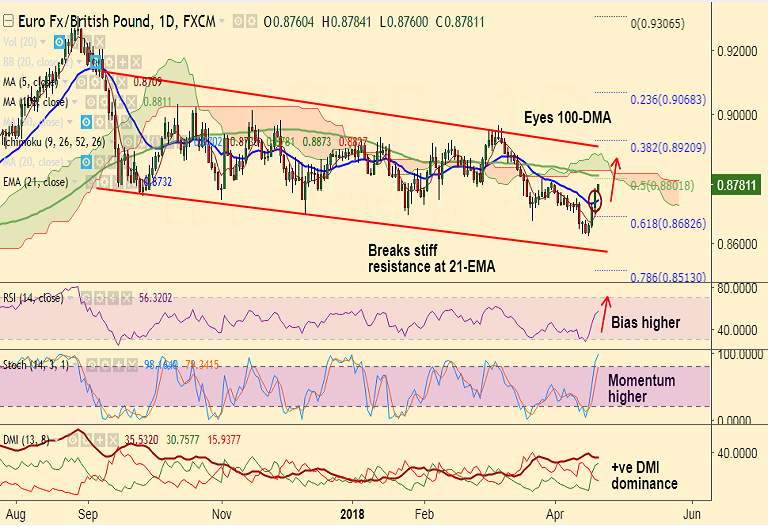Open Ichimoku indicator settings gear
Viewport: 768px width, 527px height.
coord(142,142)
